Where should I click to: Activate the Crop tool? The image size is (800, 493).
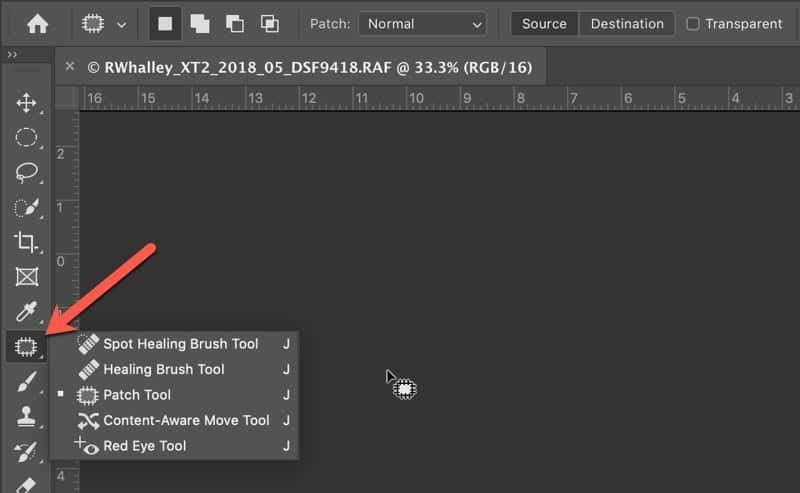[26, 242]
